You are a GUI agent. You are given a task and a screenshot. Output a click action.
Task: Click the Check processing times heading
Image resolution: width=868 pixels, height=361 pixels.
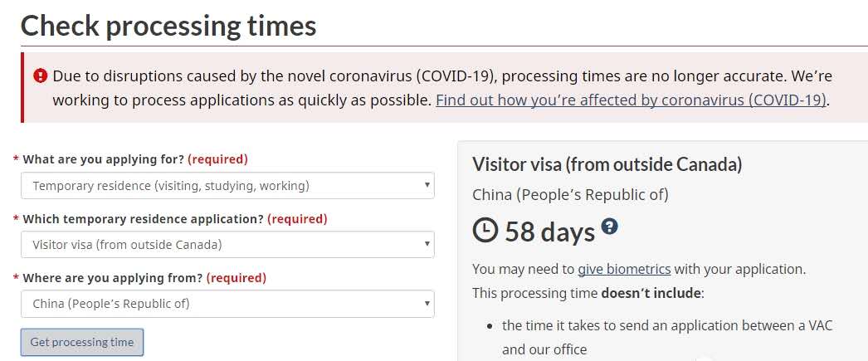[x=168, y=26]
